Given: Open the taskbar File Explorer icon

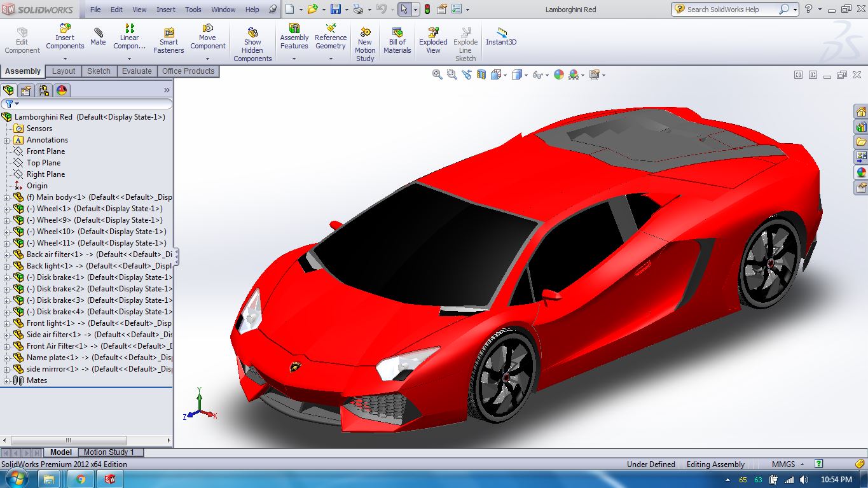Looking at the screenshot, I should (x=50, y=480).
